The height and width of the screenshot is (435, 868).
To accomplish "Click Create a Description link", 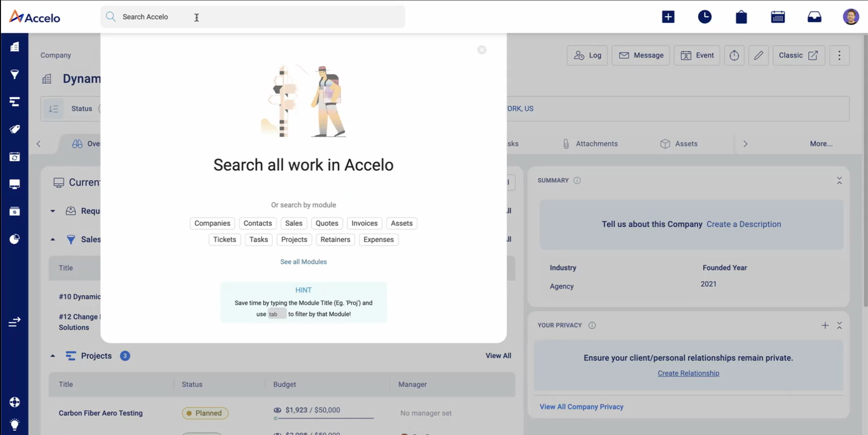I will coord(744,224).
